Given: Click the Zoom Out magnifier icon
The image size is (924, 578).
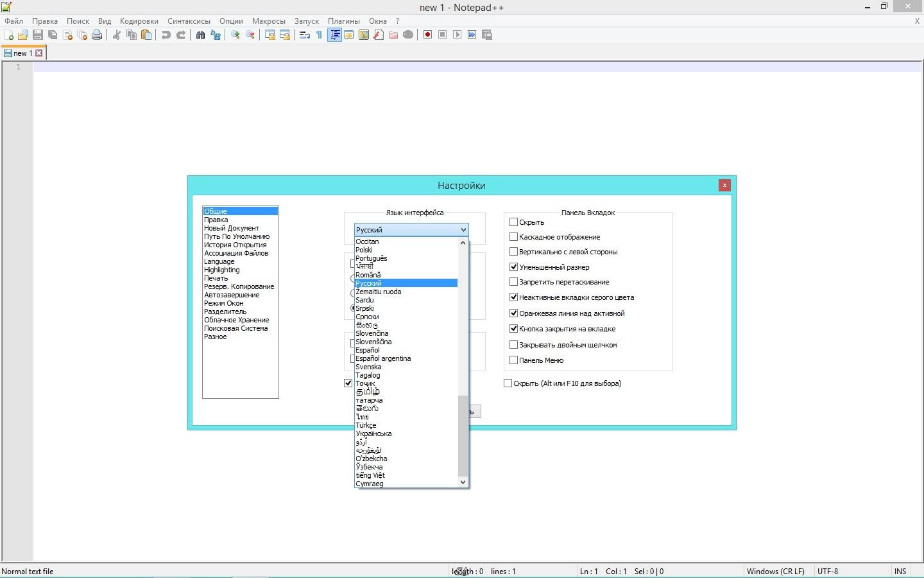Looking at the screenshot, I should (x=250, y=35).
